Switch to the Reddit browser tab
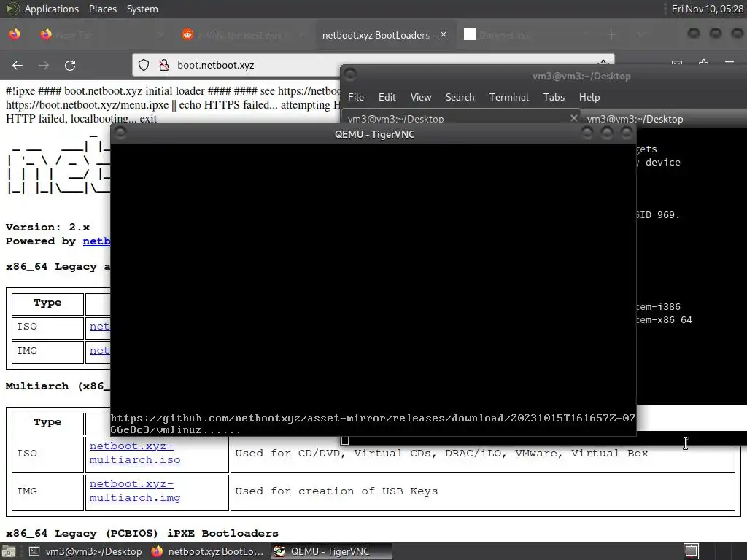The width and height of the screenshot is (747, 560). (243, 35)
